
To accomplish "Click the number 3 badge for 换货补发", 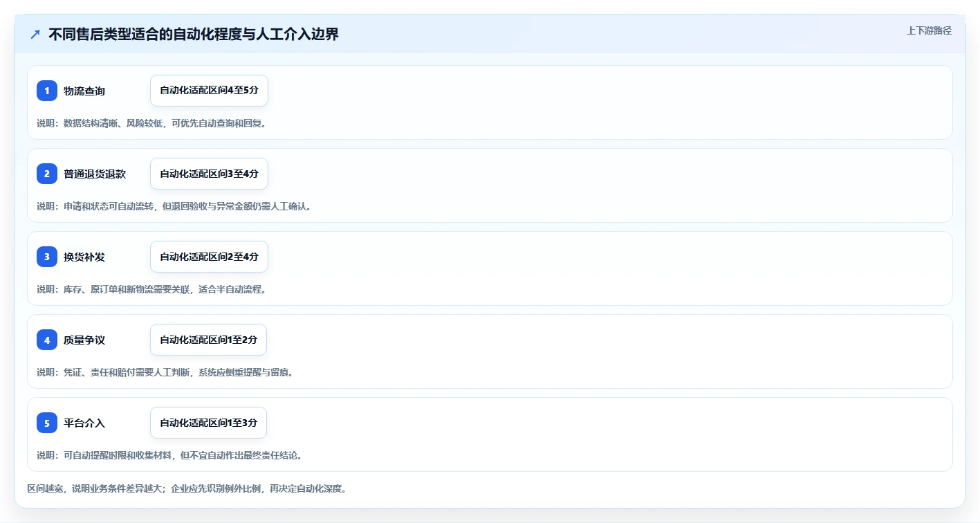I will pos(47,257).
